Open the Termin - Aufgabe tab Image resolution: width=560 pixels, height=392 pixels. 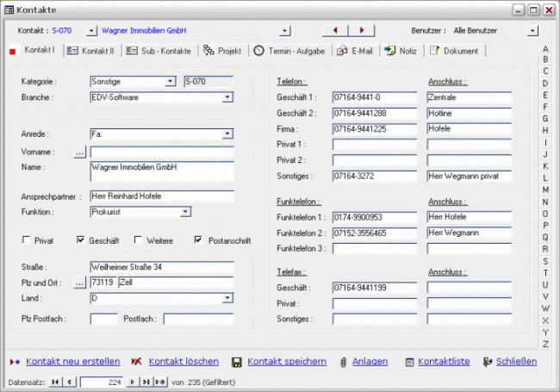[289, 51]
